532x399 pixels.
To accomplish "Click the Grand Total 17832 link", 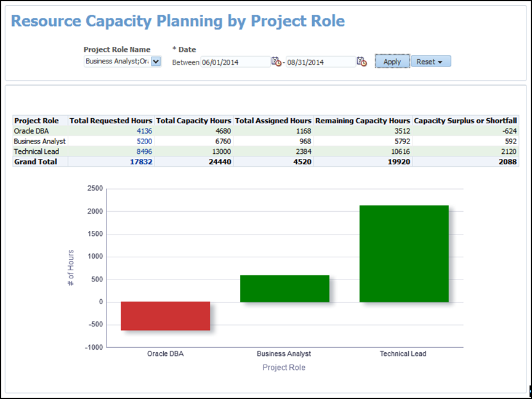I will [x=141, y=161].
